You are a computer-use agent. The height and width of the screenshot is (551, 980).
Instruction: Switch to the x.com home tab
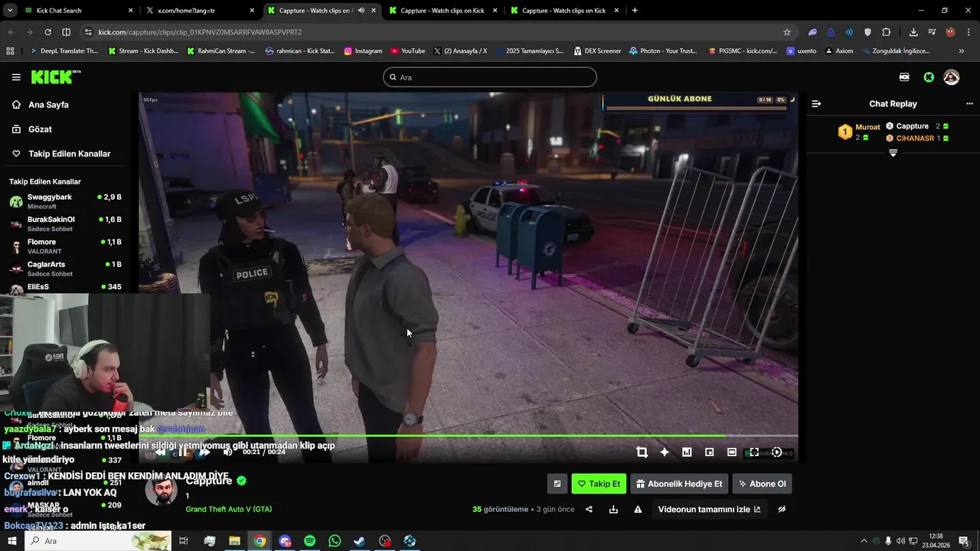pos(201,11)
